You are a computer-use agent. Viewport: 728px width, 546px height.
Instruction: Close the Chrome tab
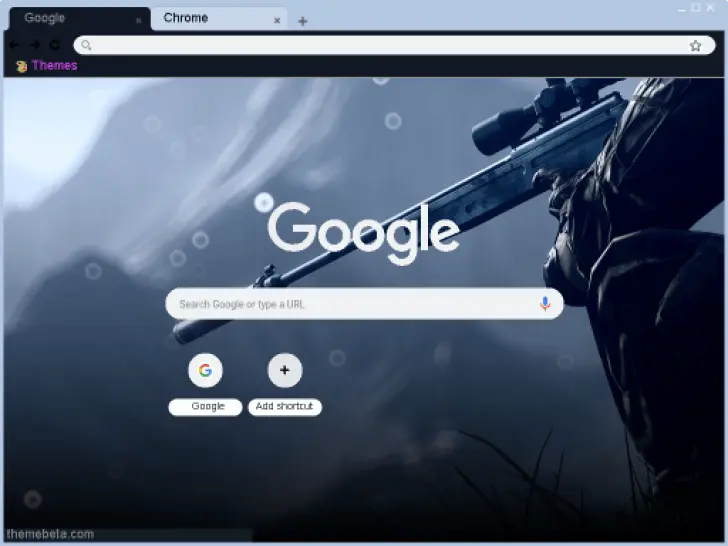coord(277,20)
